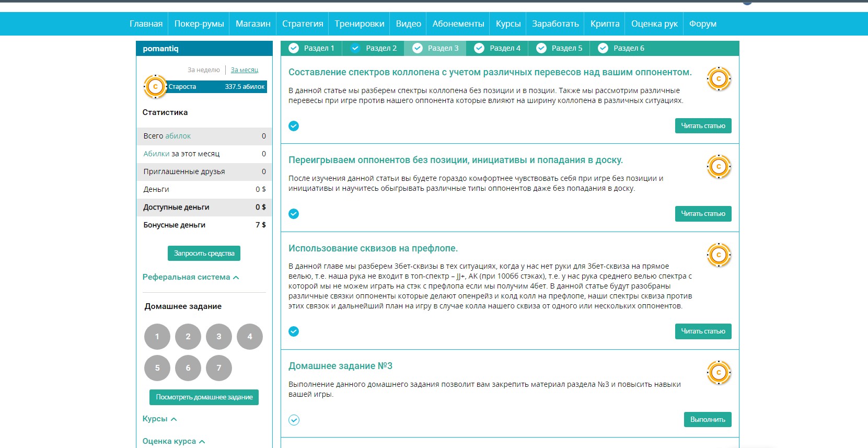Click chip icon on Переигрываем оппонентов article
This screenshot has height=448, width=868.
(719, 167)
